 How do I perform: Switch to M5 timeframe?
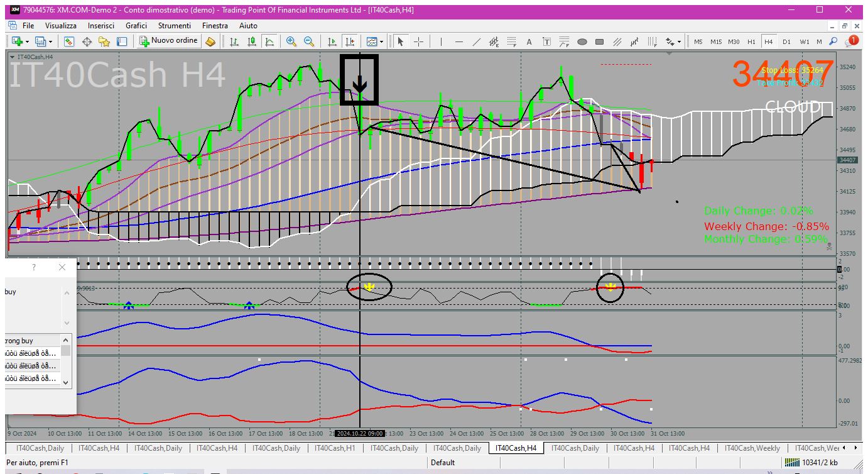click(x=698, y=41)
